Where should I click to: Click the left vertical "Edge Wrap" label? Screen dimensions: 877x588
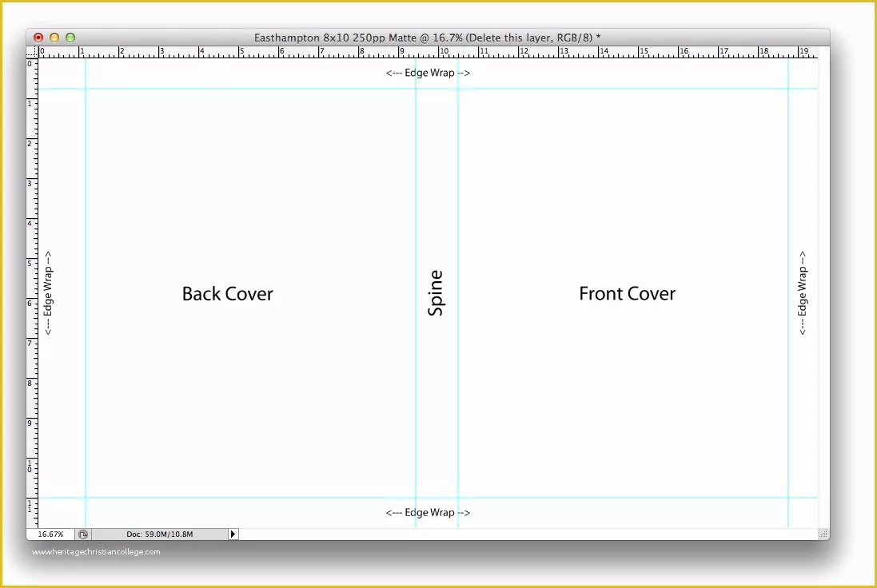click(48, 293)
